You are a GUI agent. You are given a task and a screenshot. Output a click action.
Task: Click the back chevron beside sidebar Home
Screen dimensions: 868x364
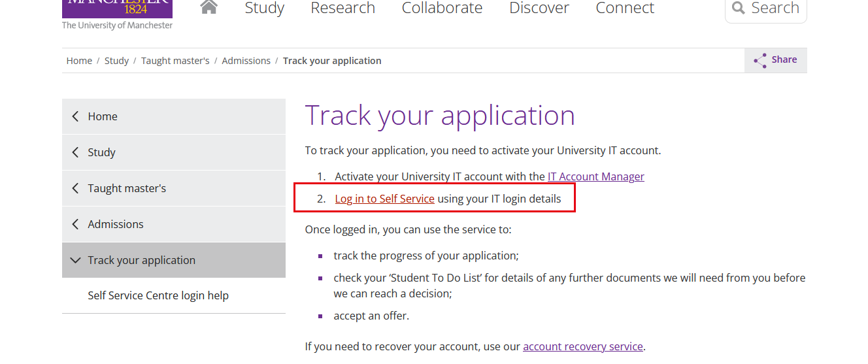pyautogui.click(x=75, y=116)
